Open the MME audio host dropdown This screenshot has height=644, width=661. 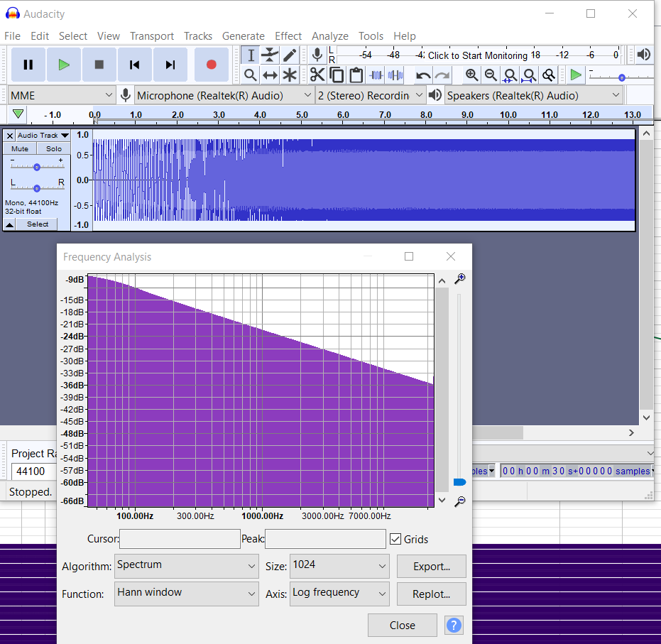point(62,96)
